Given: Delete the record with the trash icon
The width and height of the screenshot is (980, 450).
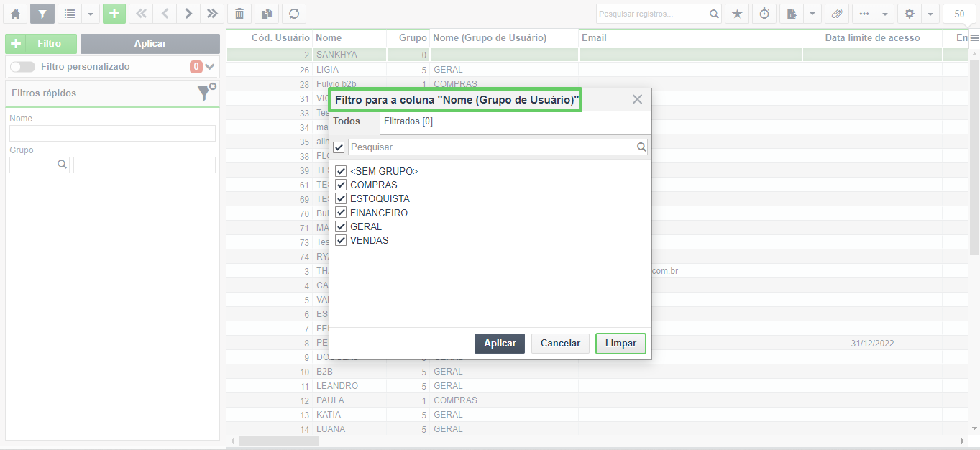Looking at the screenshot, I should (239, 14).
